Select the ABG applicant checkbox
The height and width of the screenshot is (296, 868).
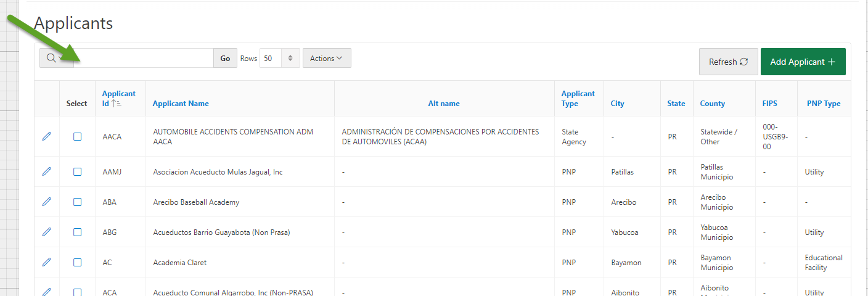coord(77,232)
